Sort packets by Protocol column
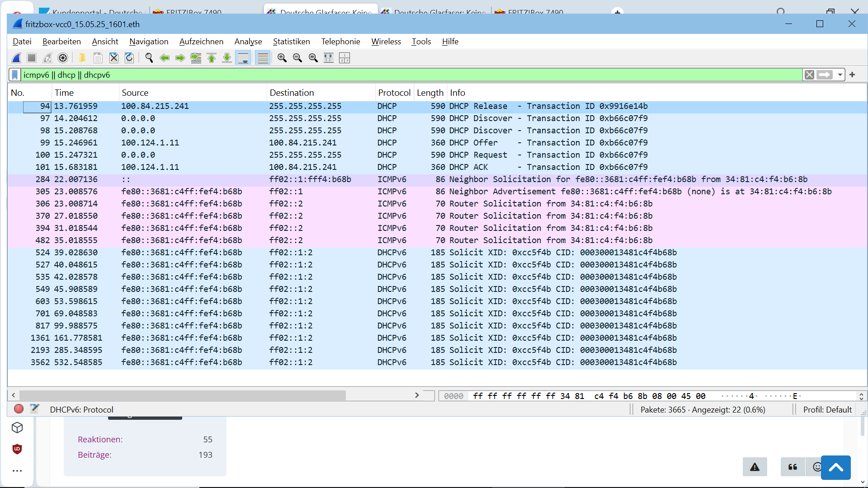The height and width of the screenshot is (488, 868). point(395,93)
